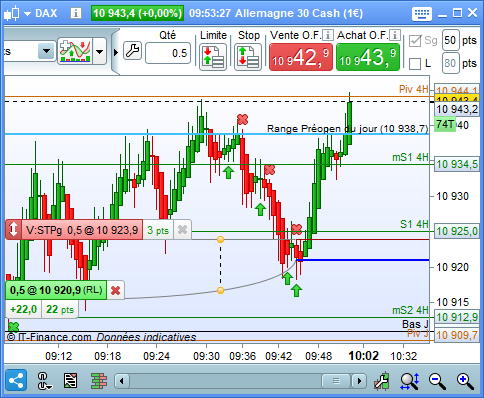
Task: Click the 10 925,0 price axis tag
Action: point(457,231)
